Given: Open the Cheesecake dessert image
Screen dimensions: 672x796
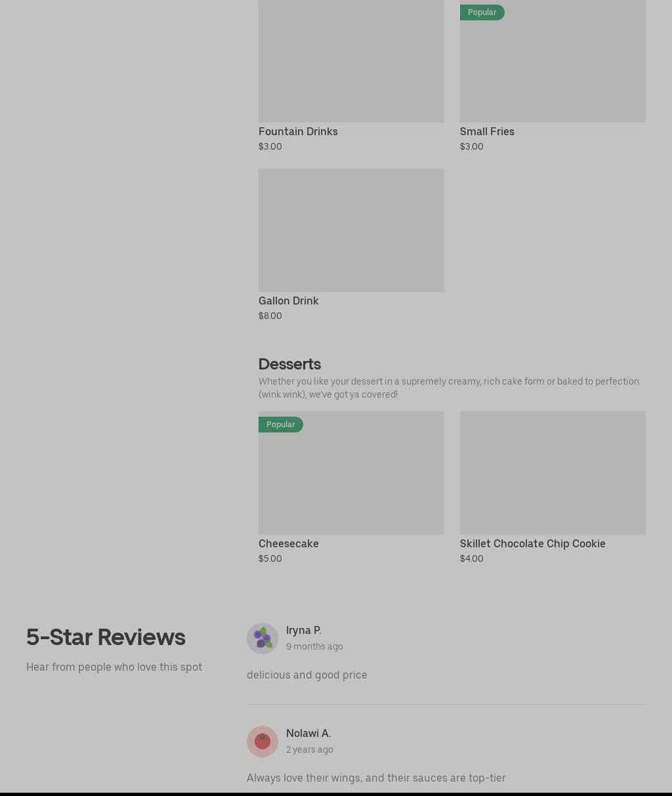Looking at the screenshot, I should click(351, 473).
